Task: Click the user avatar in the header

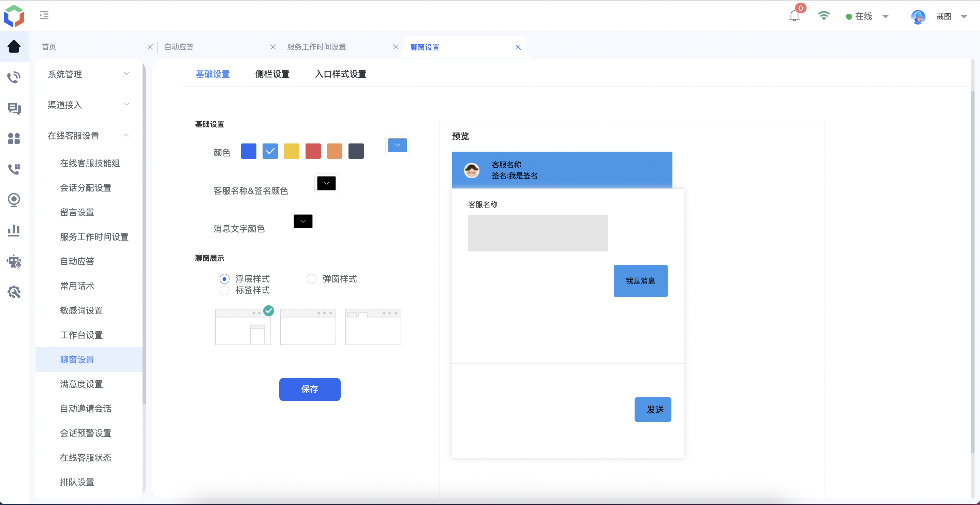Action: click(918, 16)
